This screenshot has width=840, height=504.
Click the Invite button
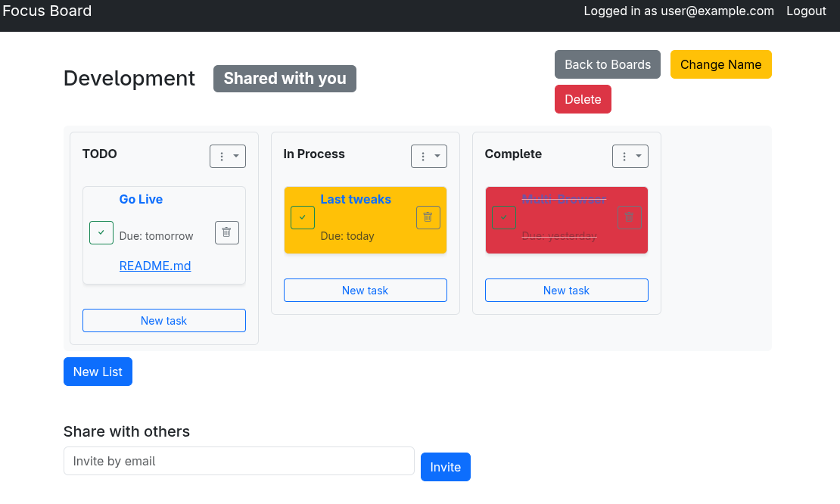point(445,467)
